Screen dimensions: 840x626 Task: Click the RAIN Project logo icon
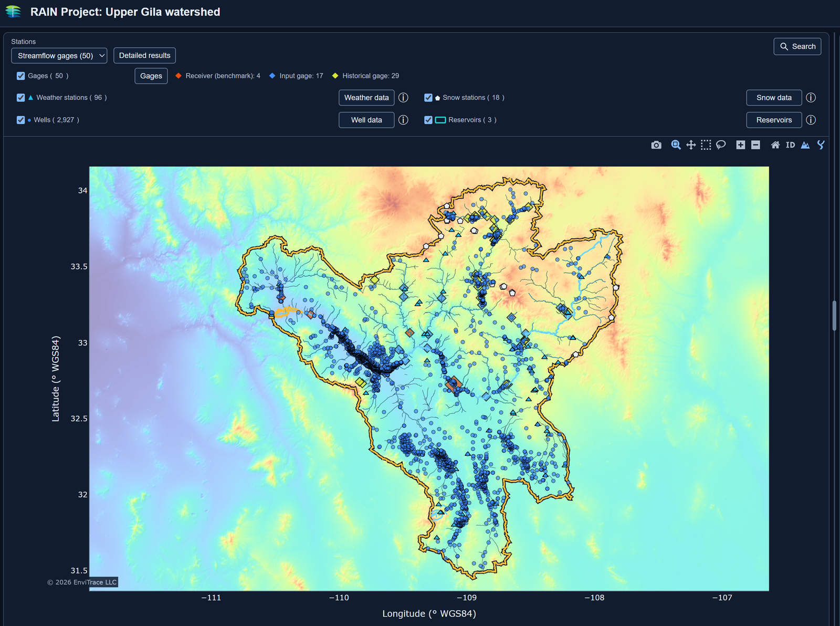tap(13, 12)
